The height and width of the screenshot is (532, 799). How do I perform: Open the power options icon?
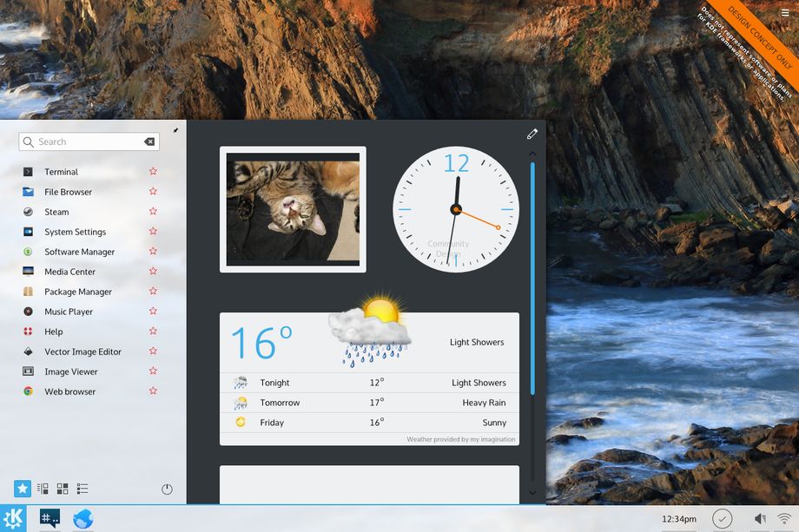(167, 489)
